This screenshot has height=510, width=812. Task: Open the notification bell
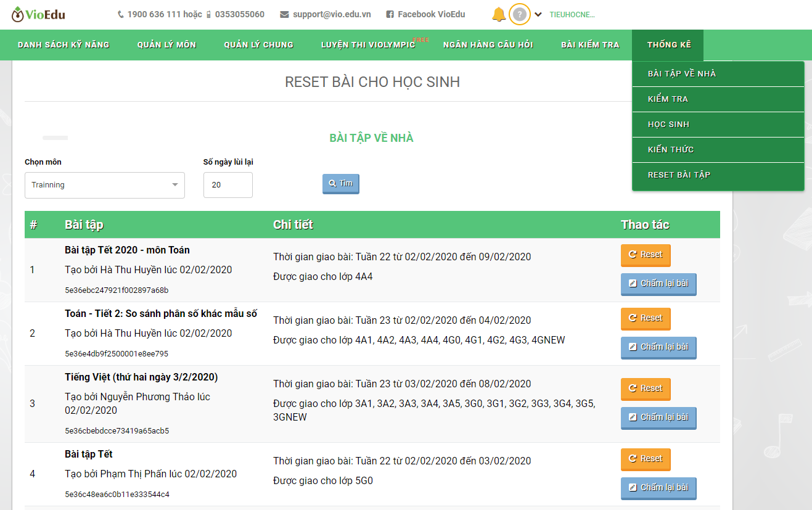pos(499,14)
